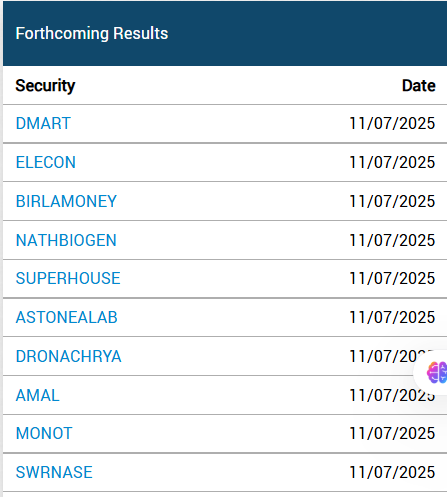Screen dimensions: 447x497
Task: Open NATHBIOGEN security details
Action: (66, 240)
